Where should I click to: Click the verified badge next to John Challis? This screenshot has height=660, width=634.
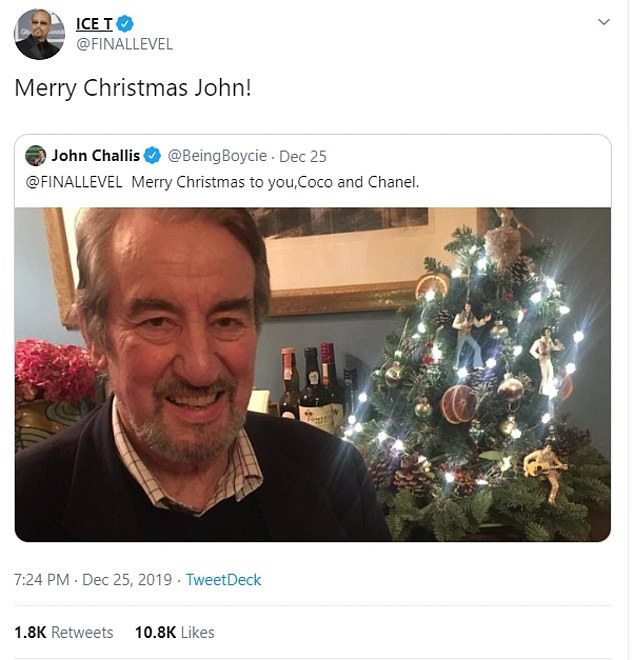click(x=152, y=156)
